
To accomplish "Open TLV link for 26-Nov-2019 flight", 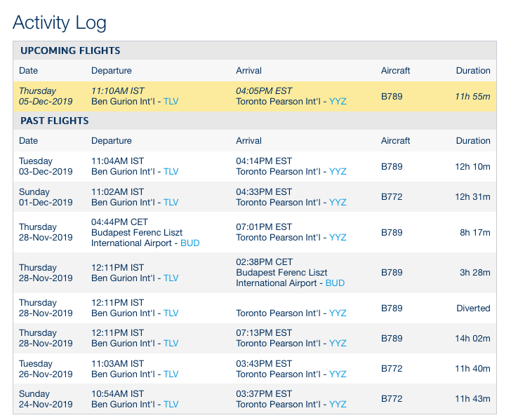I will (171, 374).
